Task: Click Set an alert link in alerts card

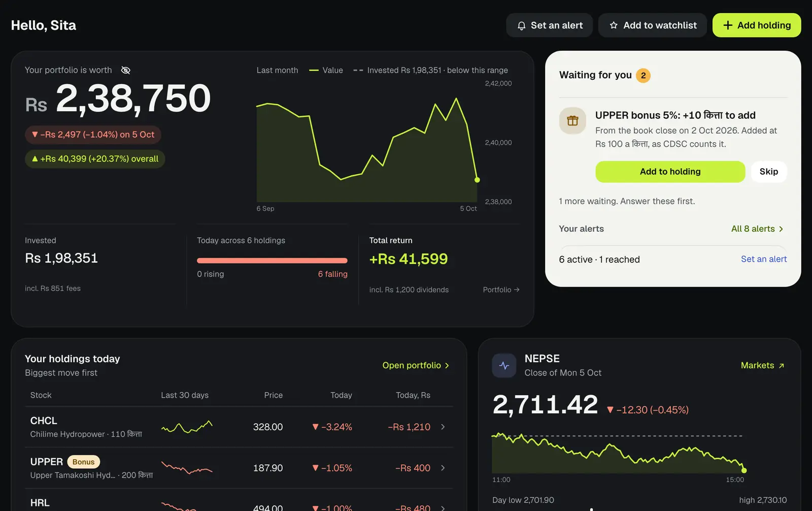Action: pyautogui.click(x=764, y=259)
